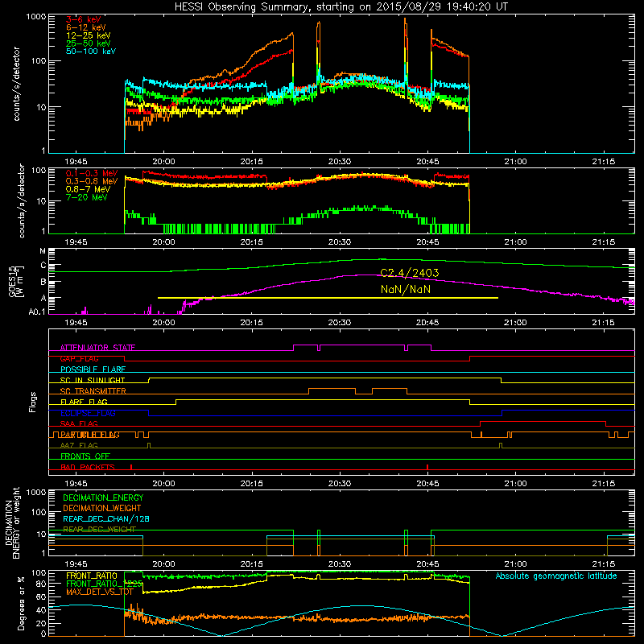The image size is (644, 644).
Task: Select the DECIMATION_ENERGY legend label
Action: [103, 497]
